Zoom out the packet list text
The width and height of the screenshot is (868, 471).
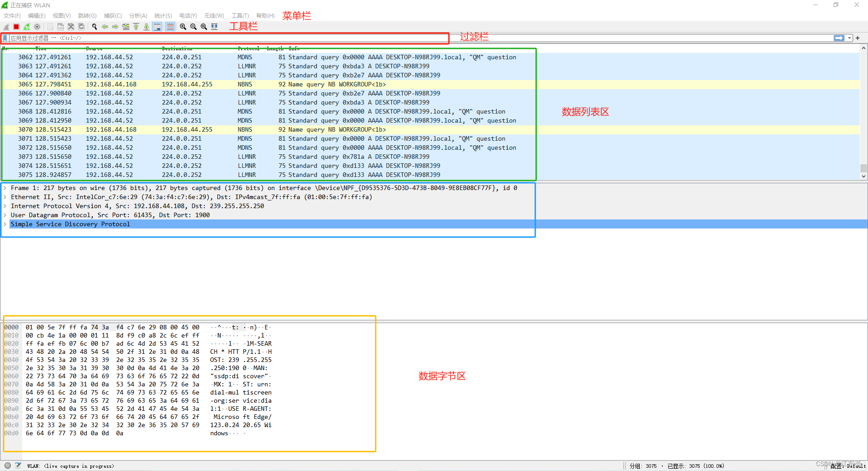coord(193,27)
